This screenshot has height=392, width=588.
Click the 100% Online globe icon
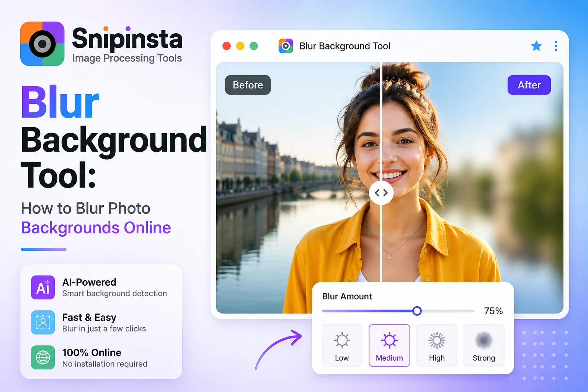click(43, 358)
